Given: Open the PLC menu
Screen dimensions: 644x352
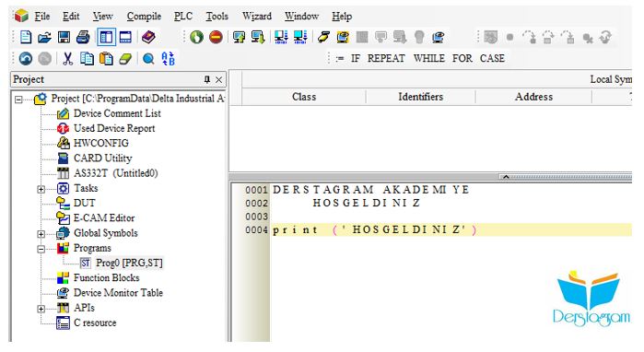Looking at the screenshot, I should 182,17.
